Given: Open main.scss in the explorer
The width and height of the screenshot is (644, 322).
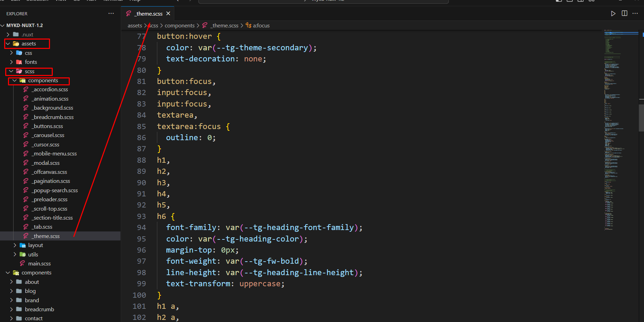Looking at the screenshot, I should click(x=39, y=264).
